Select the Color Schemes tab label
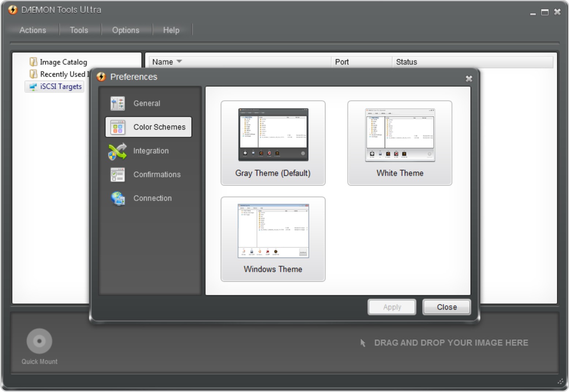Viewport: 569px width, 392px height. [159, 127]
